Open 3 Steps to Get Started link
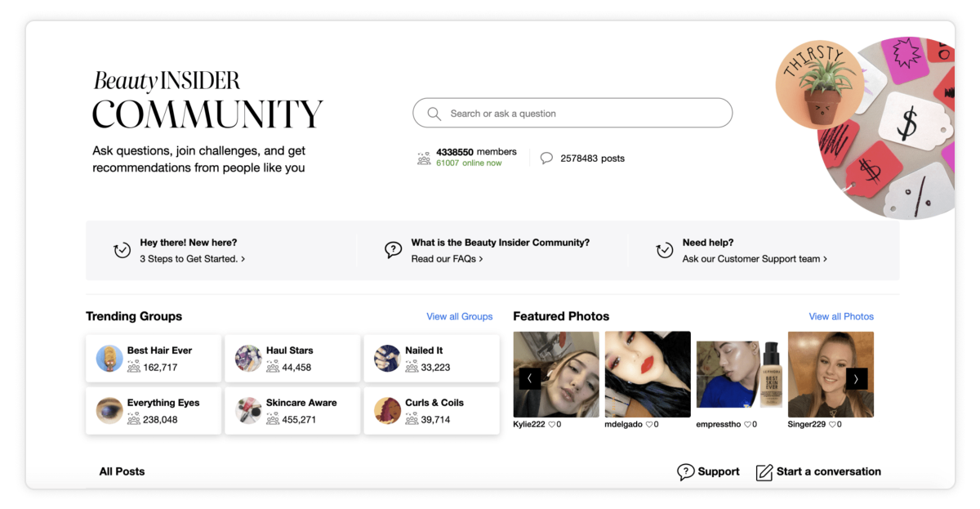Image resolution: width=980 pixels, height=509 pixels. (192, 259)
